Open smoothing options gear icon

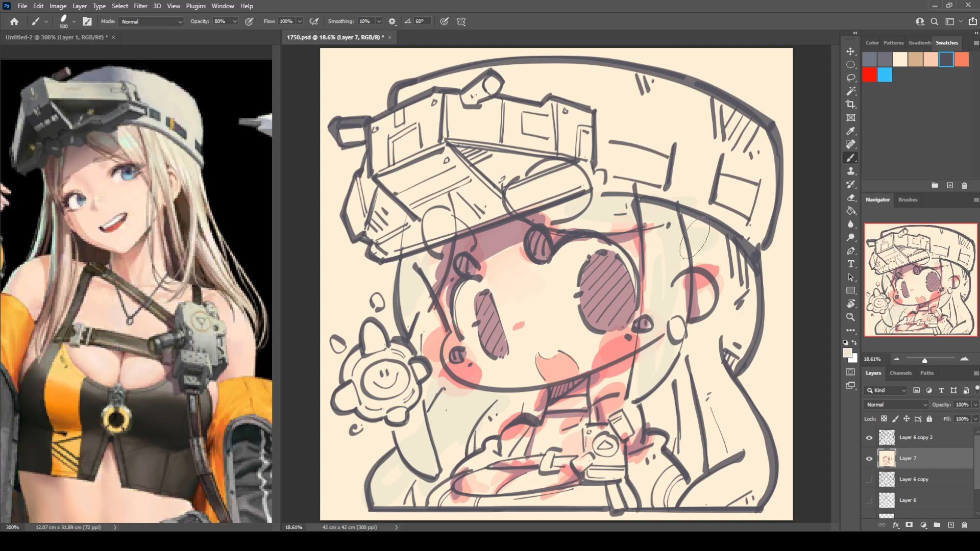click(392, 21)
